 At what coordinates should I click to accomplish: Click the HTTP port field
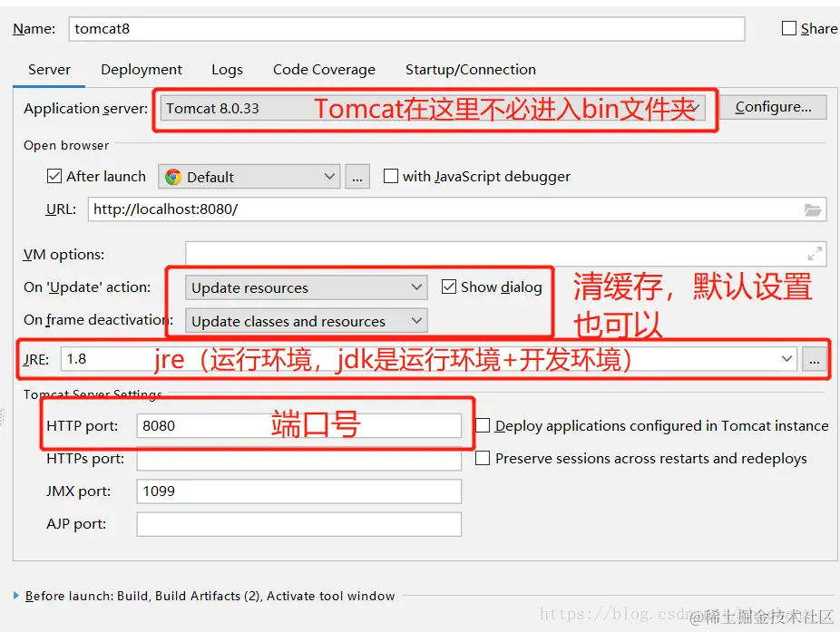coord(299,426)
